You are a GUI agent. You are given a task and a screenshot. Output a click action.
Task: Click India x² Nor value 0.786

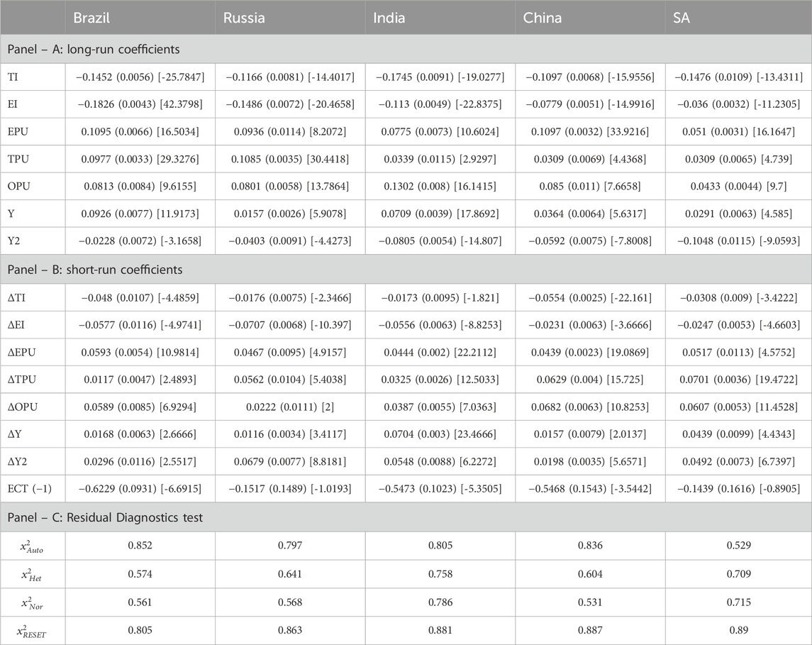(440, 602)
